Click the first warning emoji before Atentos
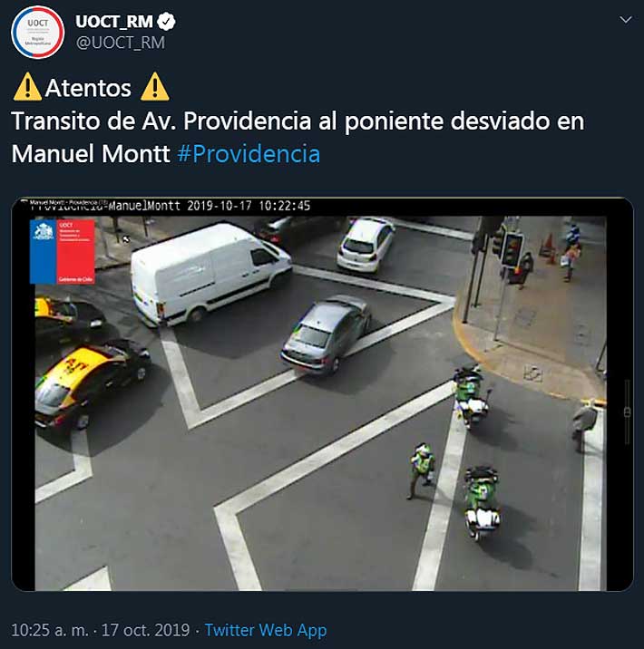The width and height of the screenshot is (644, 649). [27, 87]
